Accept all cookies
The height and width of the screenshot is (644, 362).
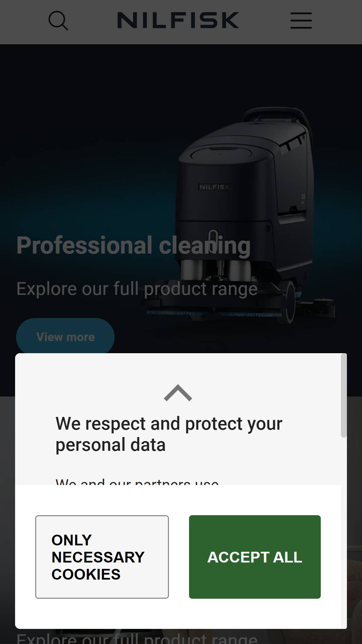[x=255, y=557]
